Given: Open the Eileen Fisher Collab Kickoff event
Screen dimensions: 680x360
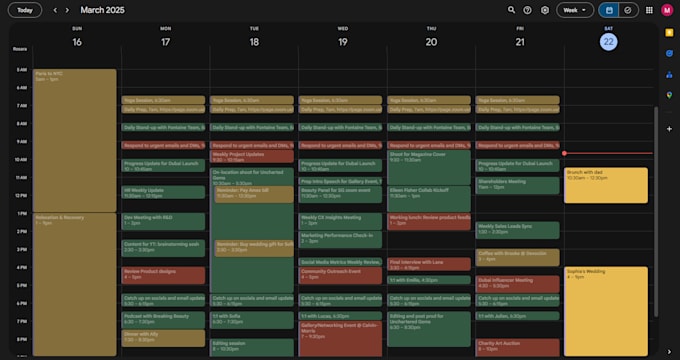Looking at the screenshot, I should [429, 199].
